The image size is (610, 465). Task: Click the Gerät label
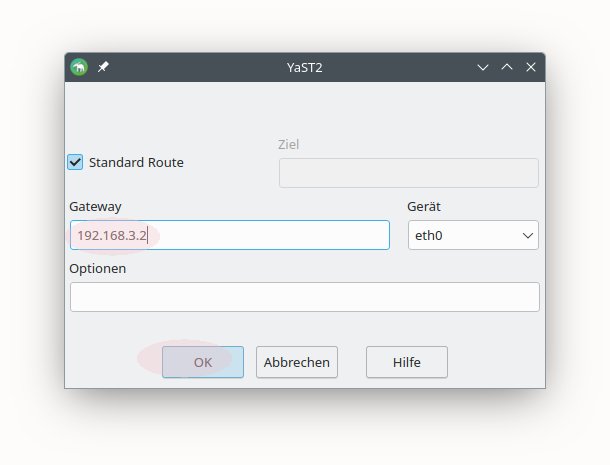424,206
